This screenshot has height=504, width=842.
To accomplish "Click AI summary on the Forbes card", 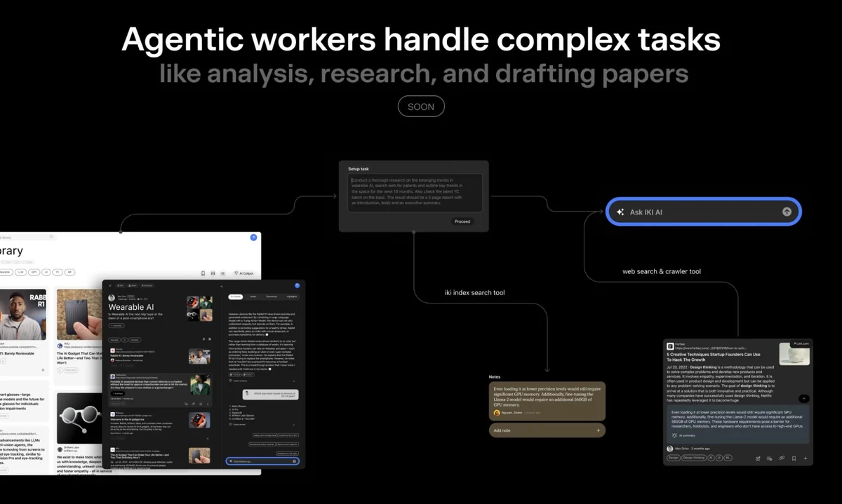I will point(683,435).
